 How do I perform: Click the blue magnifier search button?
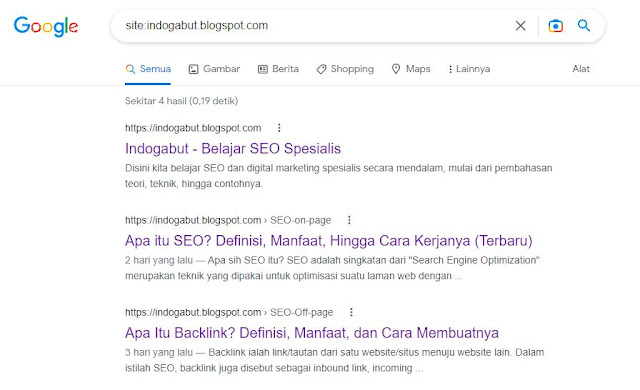[x=584, y=25]
